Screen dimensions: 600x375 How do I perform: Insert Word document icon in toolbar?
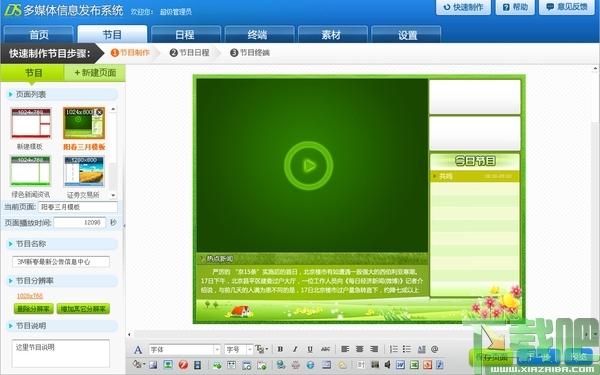400,365
